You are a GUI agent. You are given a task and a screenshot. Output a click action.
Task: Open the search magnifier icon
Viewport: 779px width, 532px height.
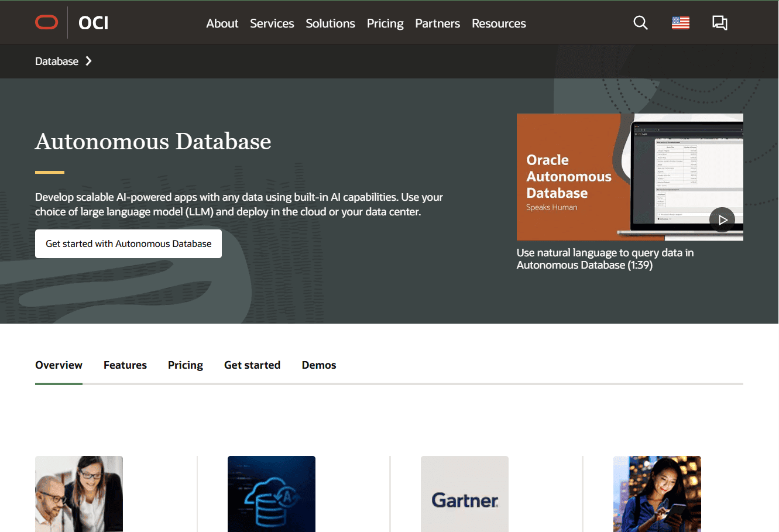coord(640,23)
